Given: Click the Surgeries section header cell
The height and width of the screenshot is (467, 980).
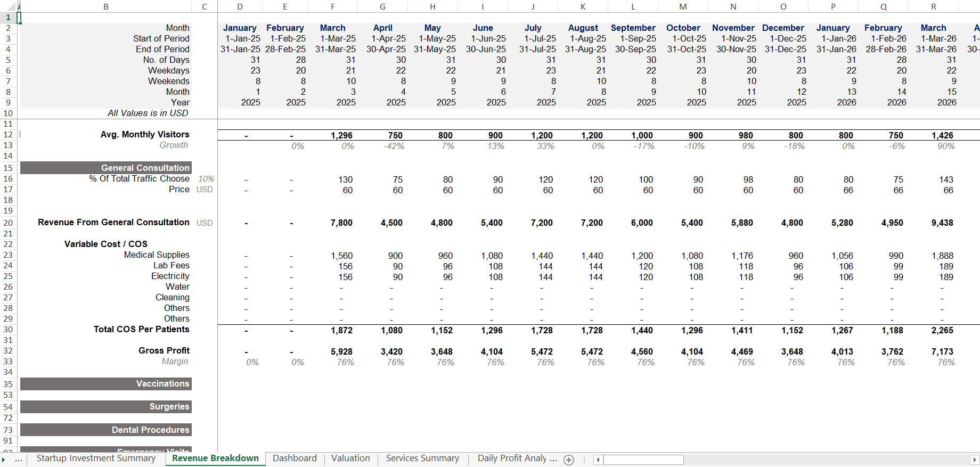Looking at the screenshot, I should pos(106,407).
